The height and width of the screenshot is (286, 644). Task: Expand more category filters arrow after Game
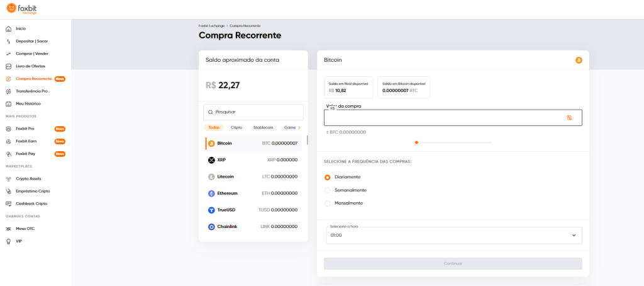pyautogui.click(x=299, y=128)
